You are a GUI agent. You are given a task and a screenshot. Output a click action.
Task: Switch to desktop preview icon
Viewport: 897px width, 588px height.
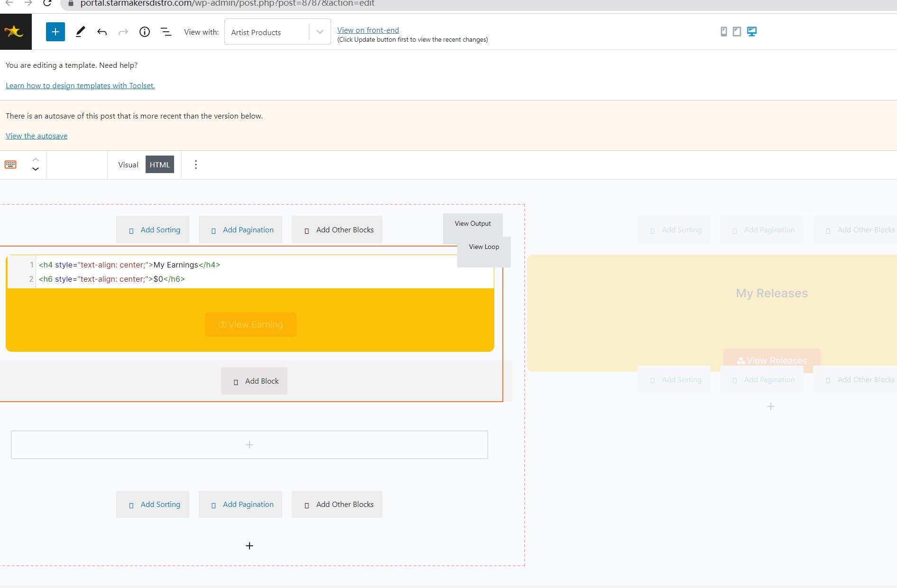[x=752, y=31]
